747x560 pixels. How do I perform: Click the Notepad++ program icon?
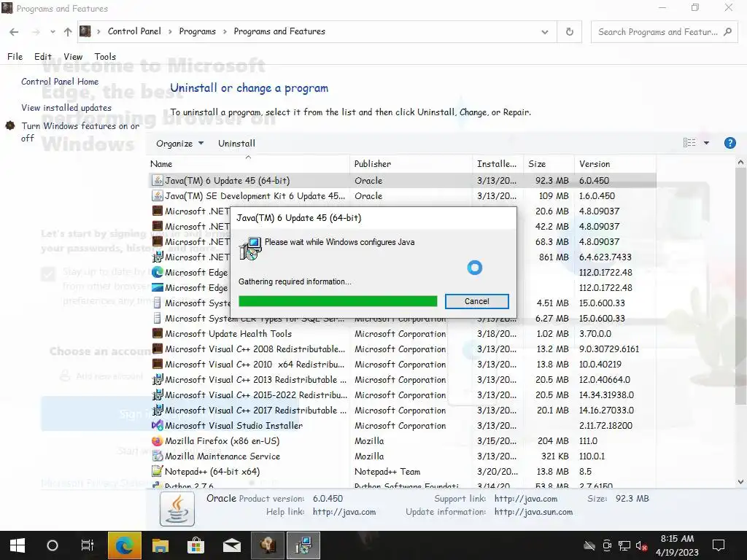pos(158,472)
